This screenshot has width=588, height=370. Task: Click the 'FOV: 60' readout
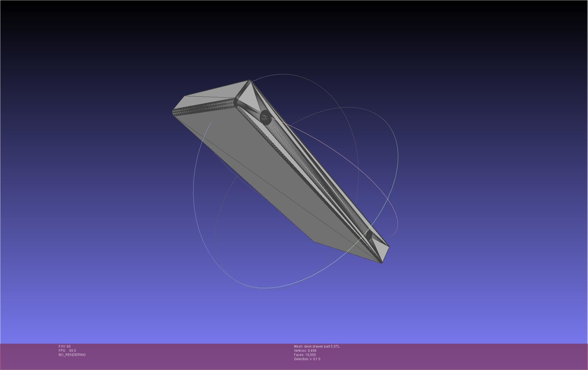click(x=65, y=346)
